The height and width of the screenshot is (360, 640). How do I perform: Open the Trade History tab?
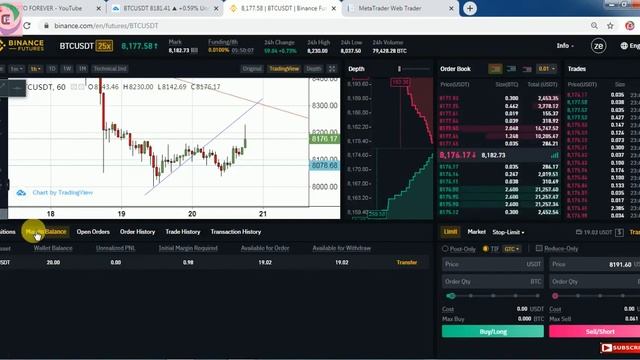(x=183, y=232)
